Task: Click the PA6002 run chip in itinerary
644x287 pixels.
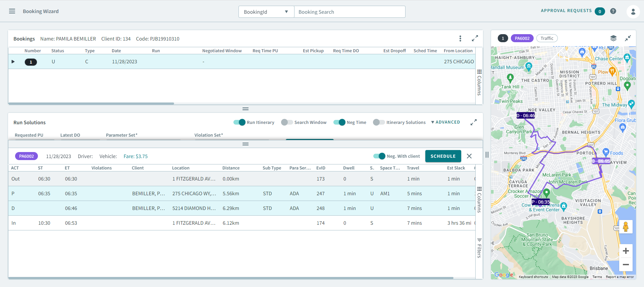Action: (x=26, y=156)
